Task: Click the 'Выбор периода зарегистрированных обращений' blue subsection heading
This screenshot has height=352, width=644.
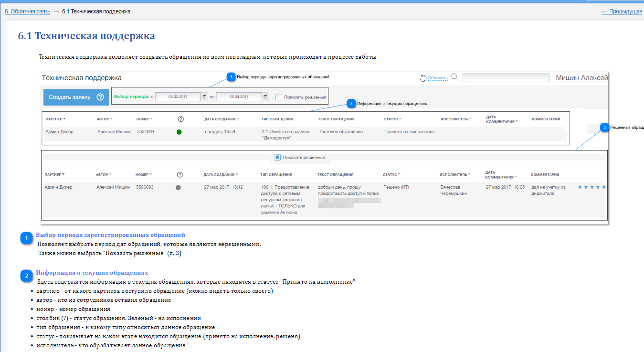Action: [111, 235]
